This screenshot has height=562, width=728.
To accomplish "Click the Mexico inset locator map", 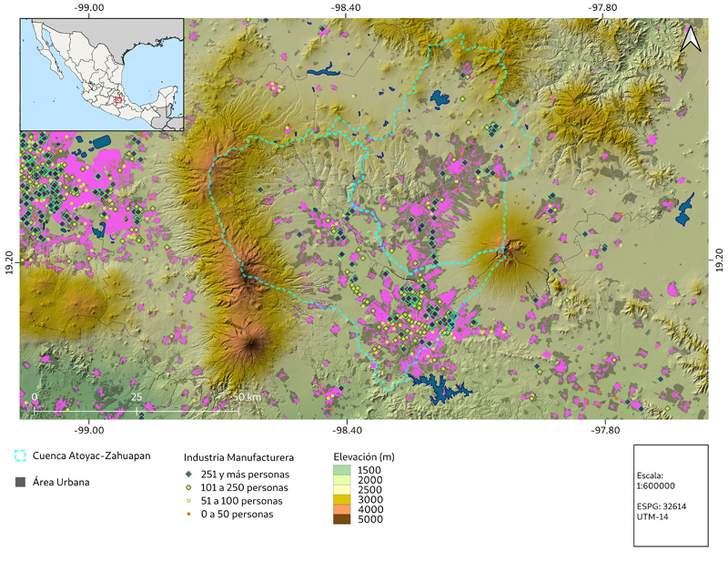I will pyautogui.click(x=102, y=75).
